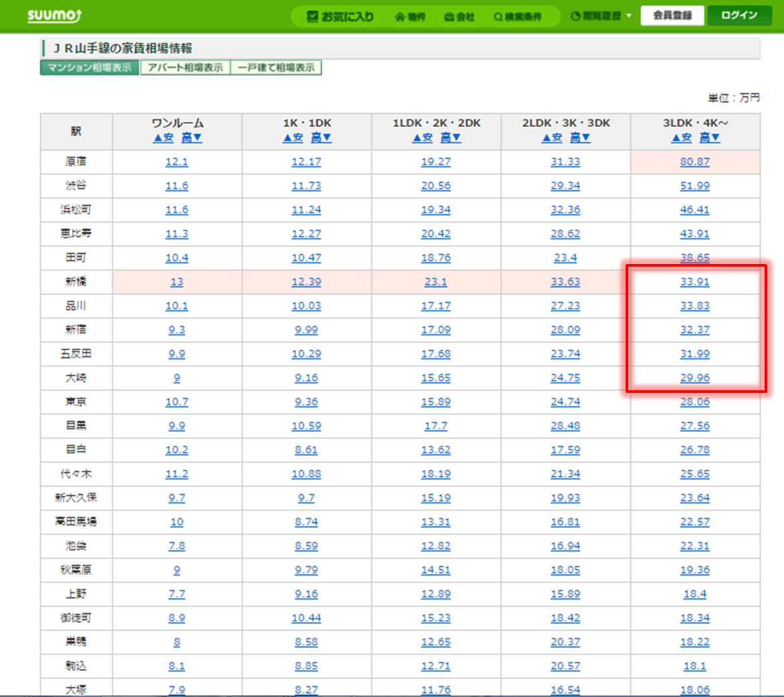This screenshot has height=697, width=784.
Task: Sort 1K・1DK column by cheapest (▲安)
Action: 293,138
